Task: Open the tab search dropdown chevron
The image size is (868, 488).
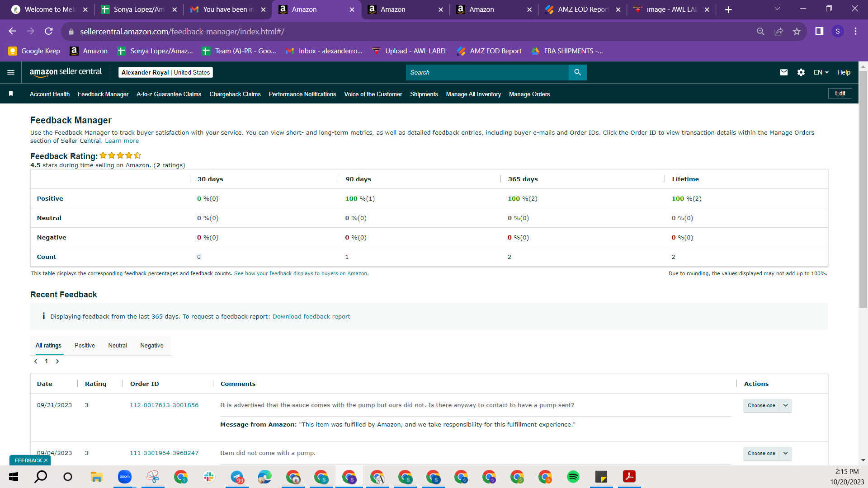Action: 777,9
